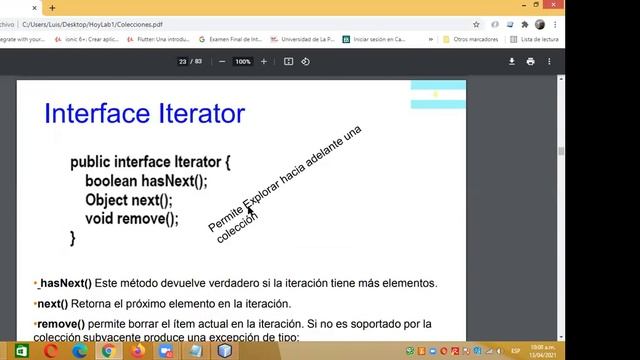Open the Zoom meeting taskbar icon
The image size is (640, 360).
[x=167, y=351]
